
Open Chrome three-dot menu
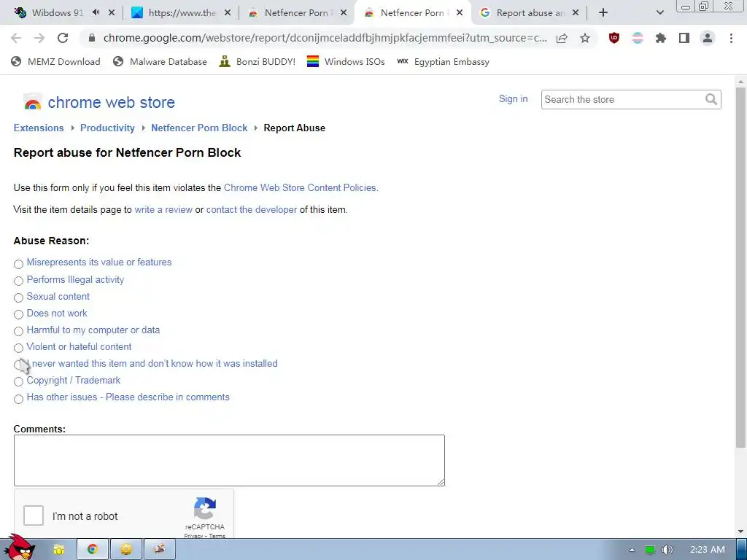click(731, 38)
